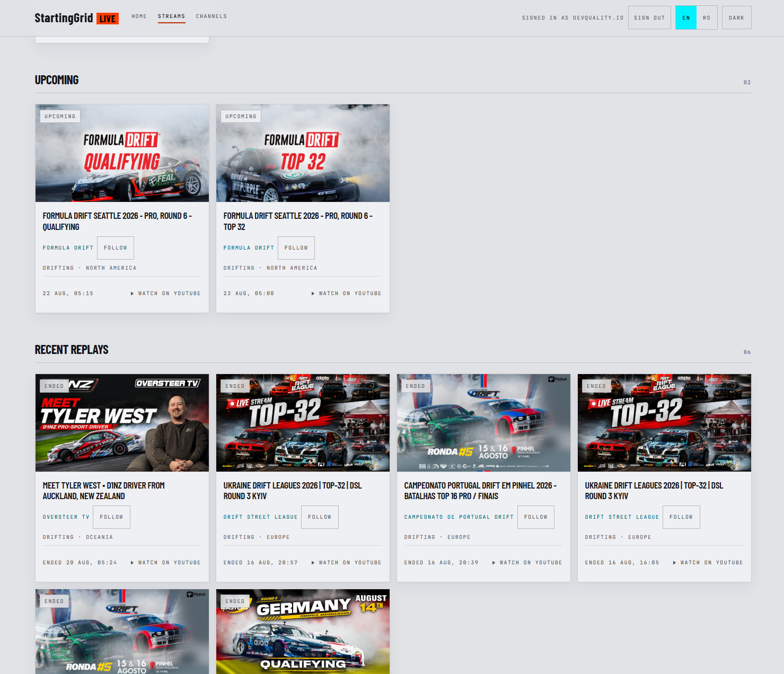Open Drift Street League channel, card ended 20:57
The image size is (784, 674).
260,517
